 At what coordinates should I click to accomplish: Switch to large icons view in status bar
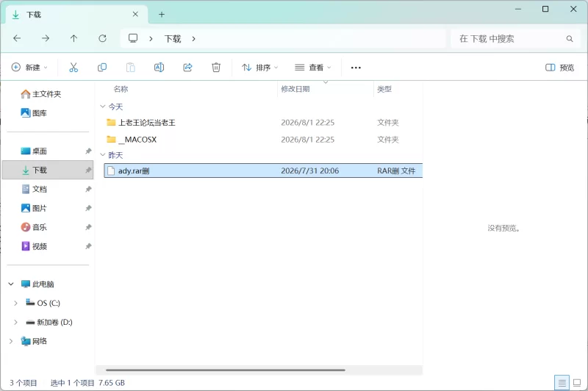pyautogui.click(x=577, y=383)
